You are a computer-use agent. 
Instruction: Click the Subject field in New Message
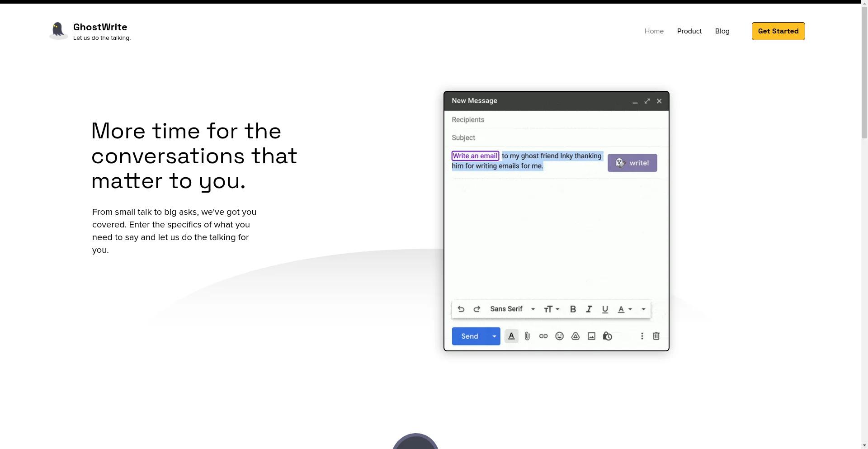pos(556,138)
